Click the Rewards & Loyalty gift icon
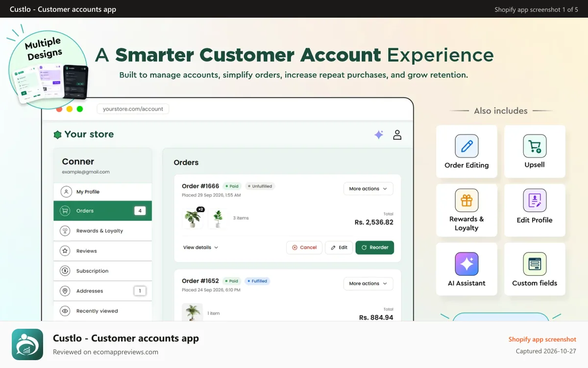Viewport: 588px width, 368px height. (x=466, y=200)
